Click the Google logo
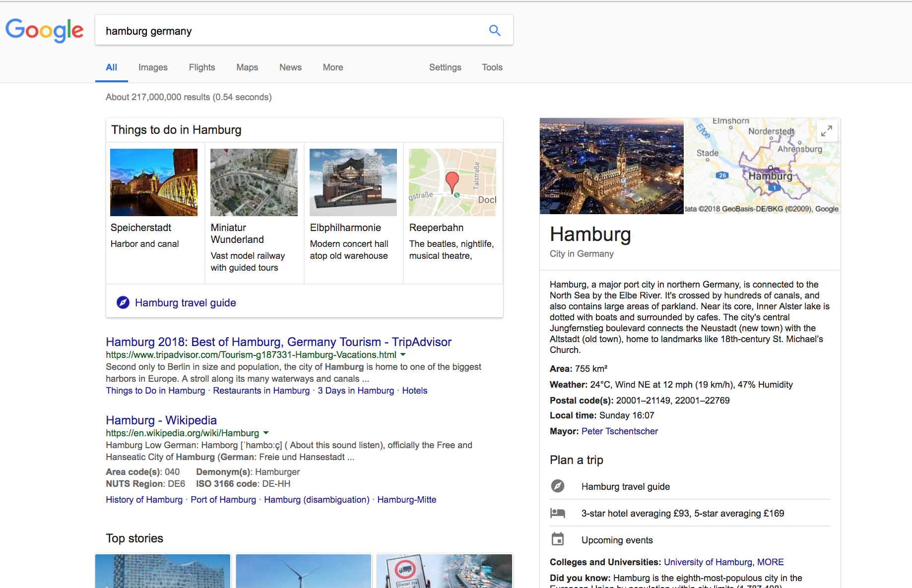This screenshot has width=912, height=588. (x=45, y=30)
